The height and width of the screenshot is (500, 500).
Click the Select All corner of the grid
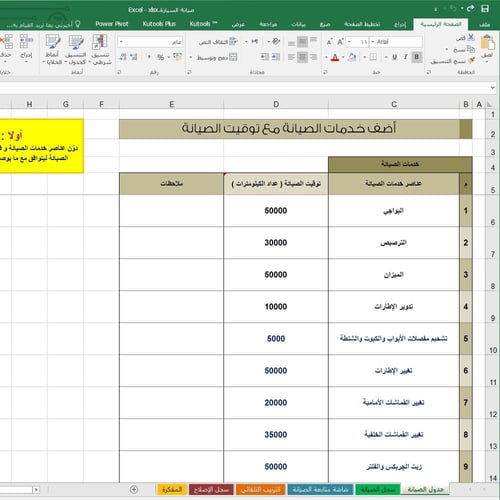point(489,104)
